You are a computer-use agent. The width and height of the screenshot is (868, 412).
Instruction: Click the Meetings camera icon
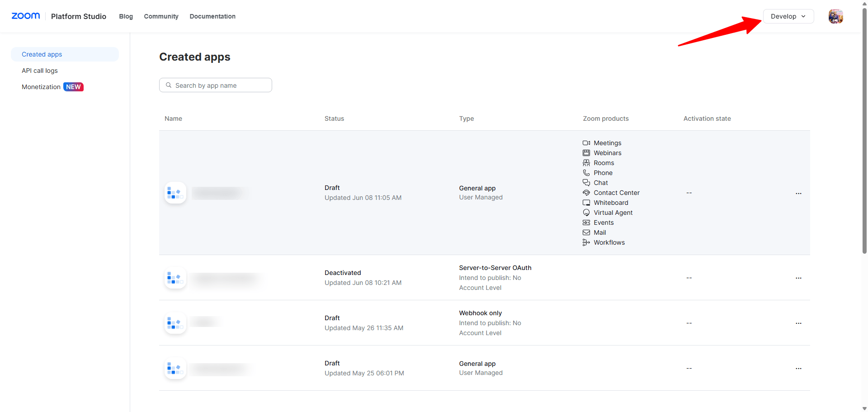coord(586,143)
